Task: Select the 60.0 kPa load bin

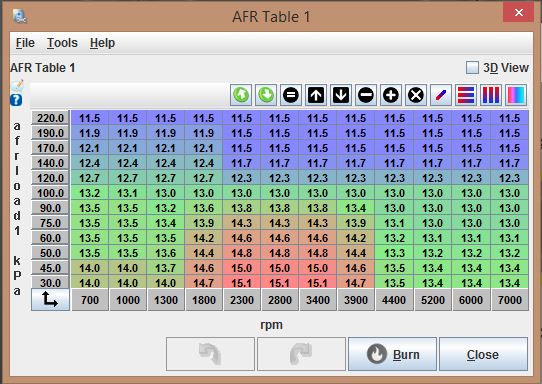Action: (50, 238)
